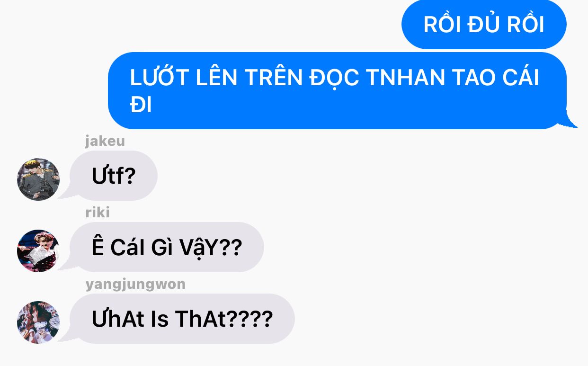588x366 pixels.
Task: Click the sender name jakeu
Action: (105, 142)
